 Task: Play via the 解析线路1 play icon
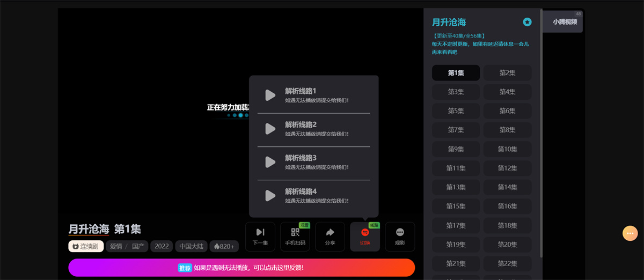pos(270,95)
